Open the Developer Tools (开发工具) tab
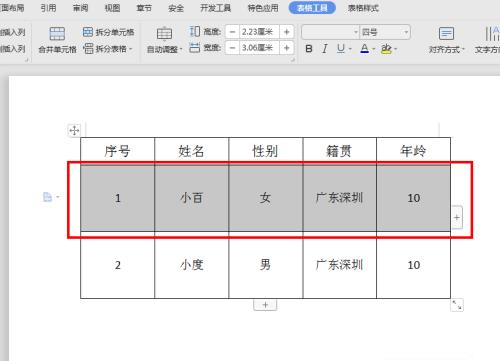The image size is (500, 361). click(x=215, y=8)
